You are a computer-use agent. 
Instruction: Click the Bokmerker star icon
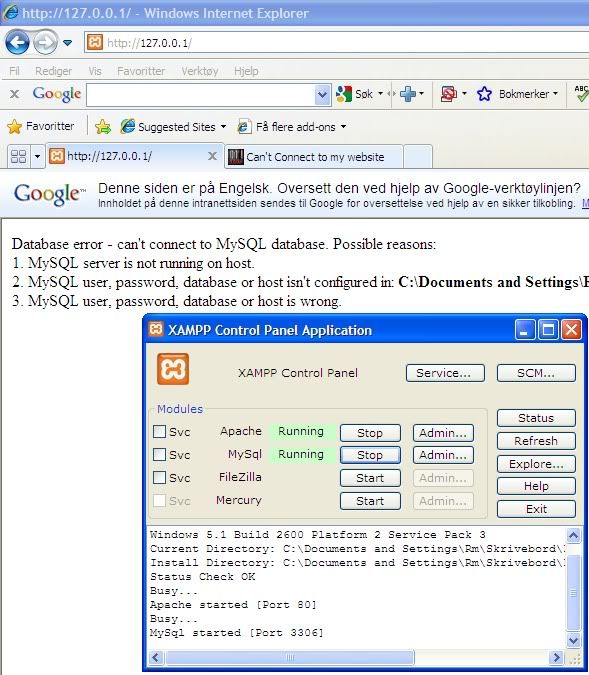pos(484,94)
